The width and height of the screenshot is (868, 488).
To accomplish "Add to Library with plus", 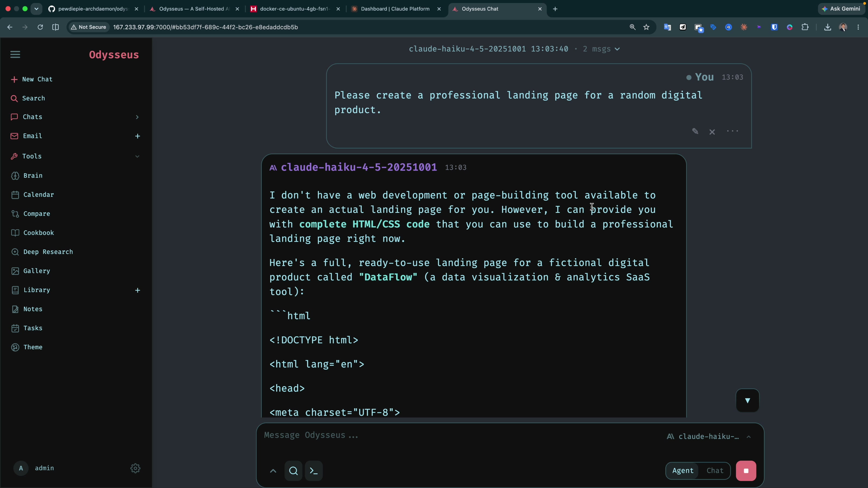I will pyautogui.click(x=138, y=290).
